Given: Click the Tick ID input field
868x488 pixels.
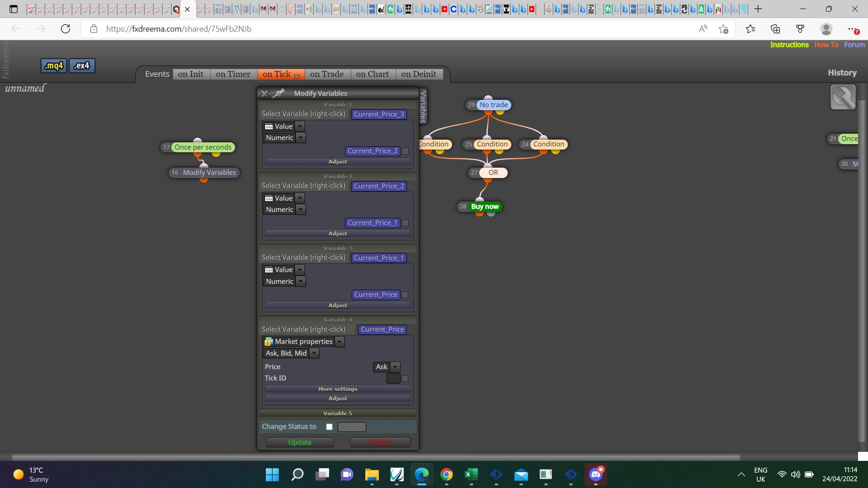Looking at the screenshot, I should coord(393,379).
